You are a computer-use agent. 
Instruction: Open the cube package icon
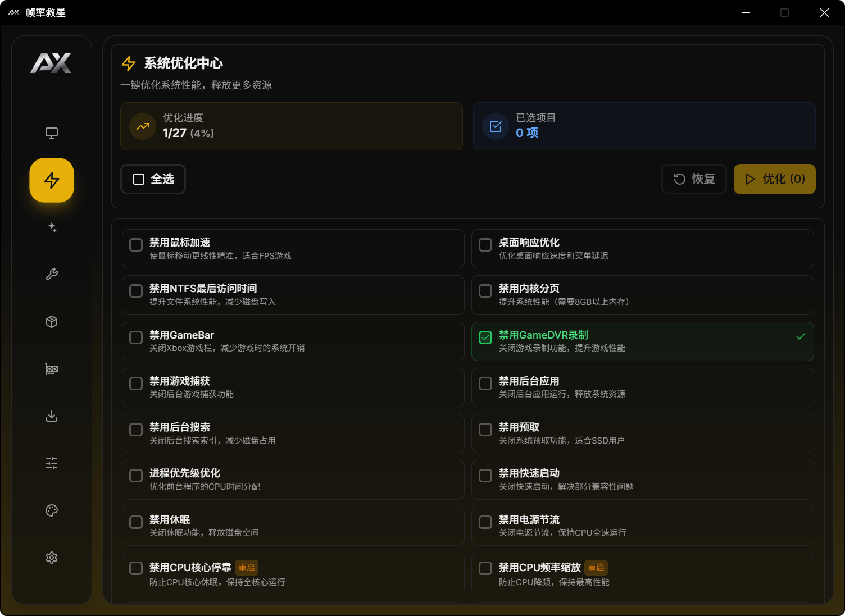(x=52, y=322)
